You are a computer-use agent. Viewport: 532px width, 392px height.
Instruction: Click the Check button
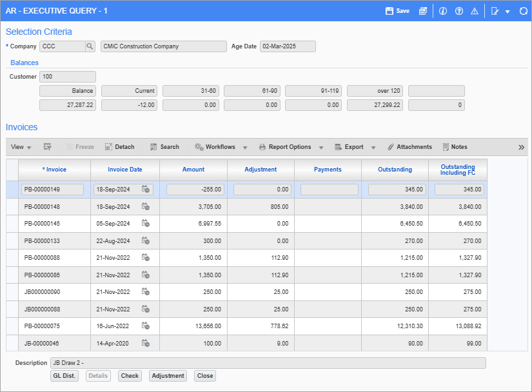point(130,376)
